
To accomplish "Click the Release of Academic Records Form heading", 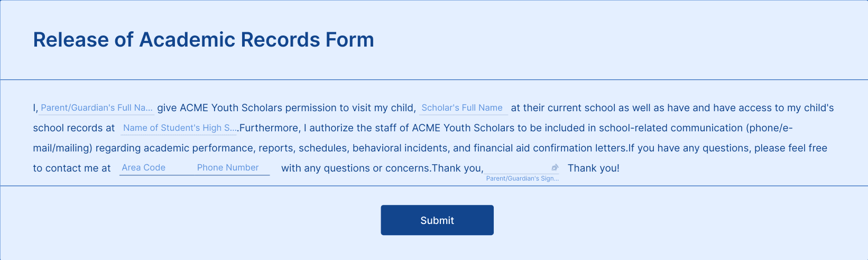I will (x=204, y=40).
